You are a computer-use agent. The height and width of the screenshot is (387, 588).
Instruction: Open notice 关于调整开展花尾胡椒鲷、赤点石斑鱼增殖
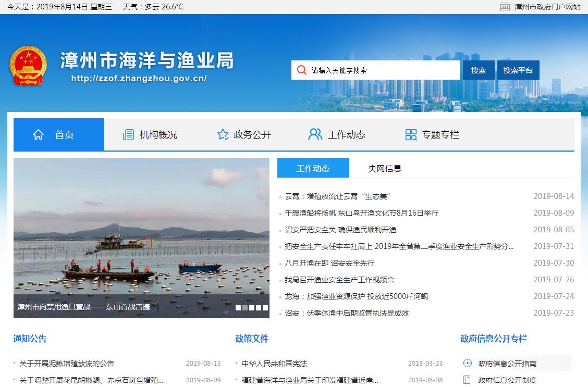click(x=92, y=380)
